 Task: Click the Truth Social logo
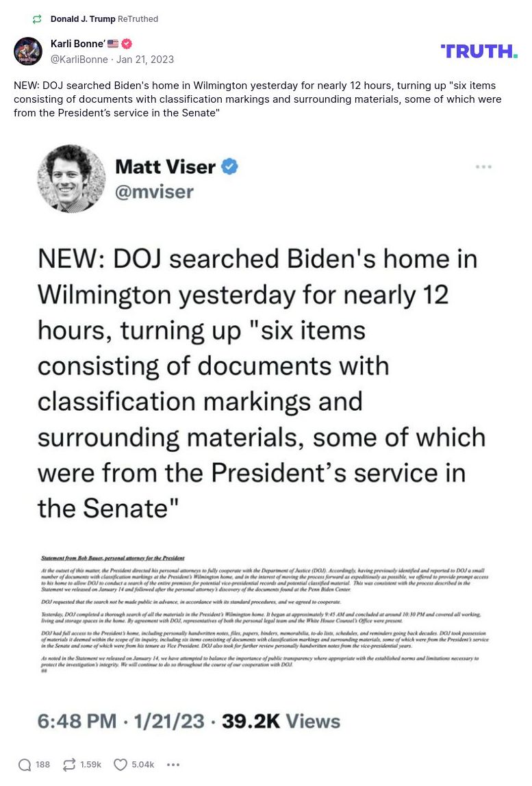[479, 51]
